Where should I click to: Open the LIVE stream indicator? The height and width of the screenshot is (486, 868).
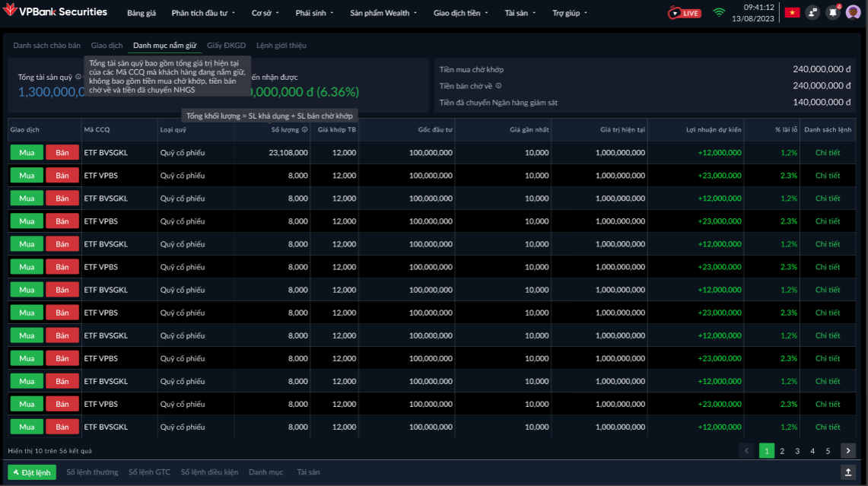(685, 13)
